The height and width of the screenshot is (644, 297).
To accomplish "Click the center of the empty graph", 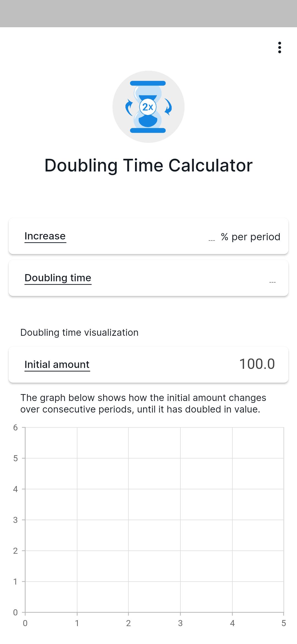I will coord(154,520).
